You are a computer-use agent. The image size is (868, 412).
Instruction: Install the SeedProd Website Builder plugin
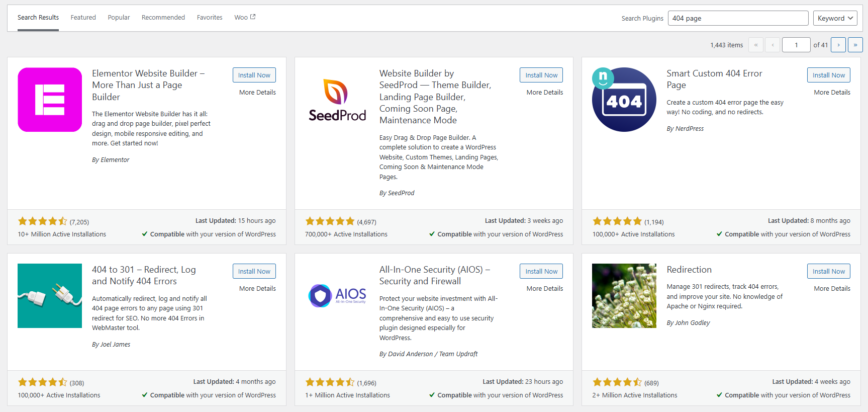[x=541, y=75]
